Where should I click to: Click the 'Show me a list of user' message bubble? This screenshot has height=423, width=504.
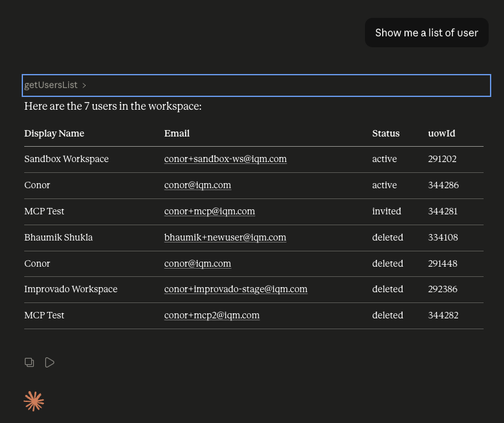tap(427, 33)
